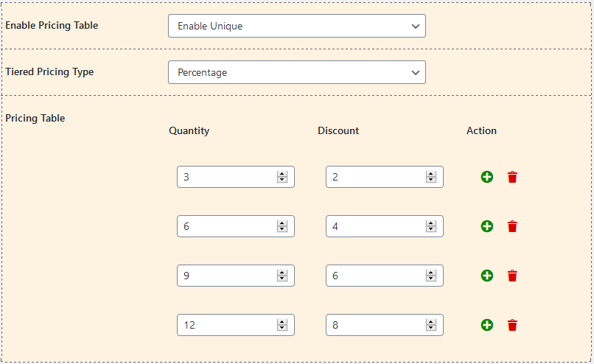This screenshot has height=364, width=594.
Task: Open the Tiered Pricing Type dropdown
Action: point(297,72)
